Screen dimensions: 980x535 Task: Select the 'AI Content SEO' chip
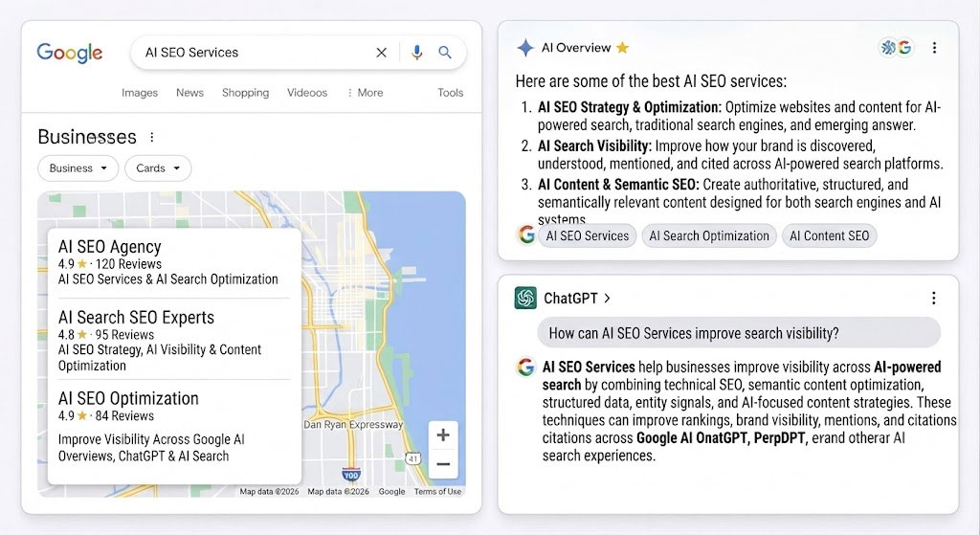pyautogui.click(x=830, y=235)
